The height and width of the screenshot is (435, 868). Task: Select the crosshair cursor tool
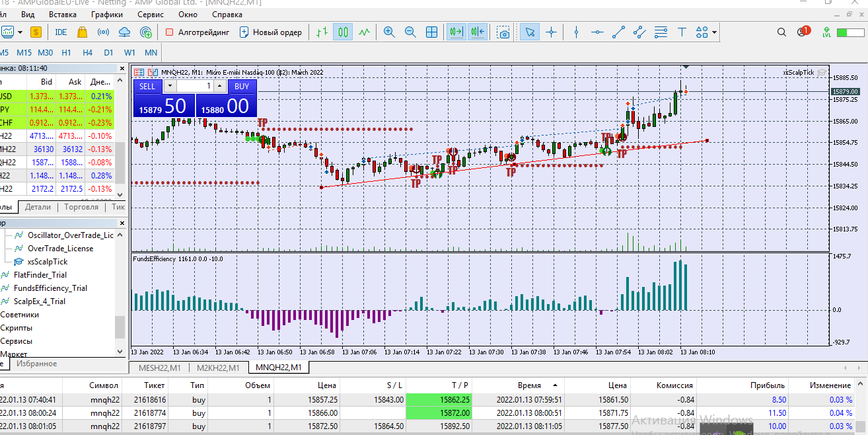[551, 32]
